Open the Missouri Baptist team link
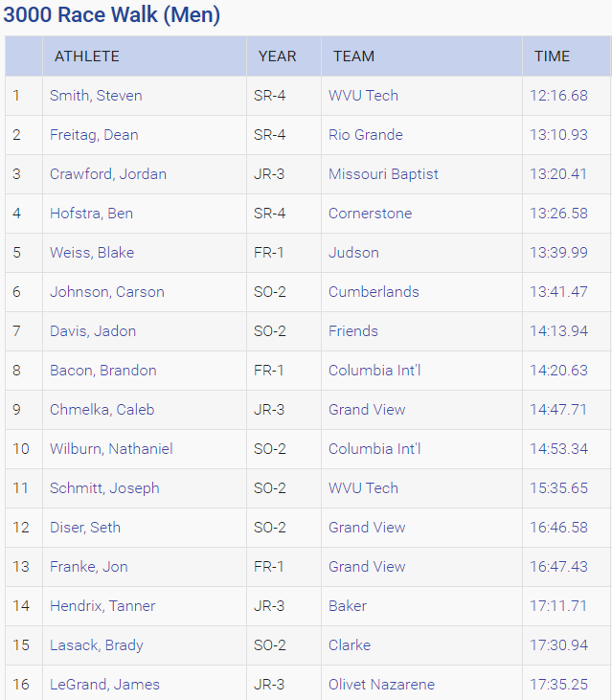The width and height of the screenshot is (612, 700). 383,174
